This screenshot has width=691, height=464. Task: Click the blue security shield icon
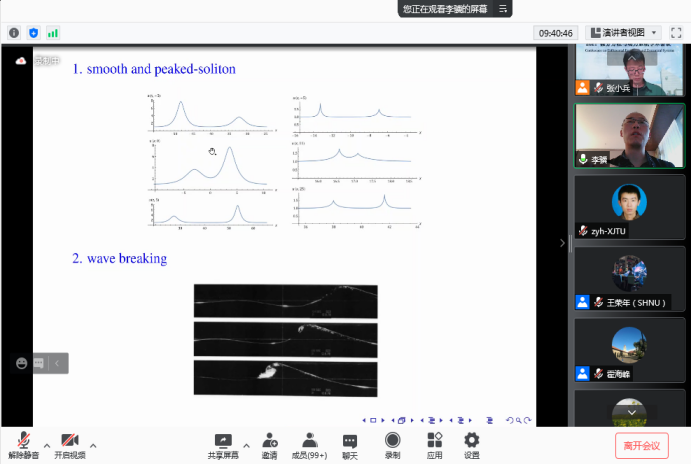(33, 33)
